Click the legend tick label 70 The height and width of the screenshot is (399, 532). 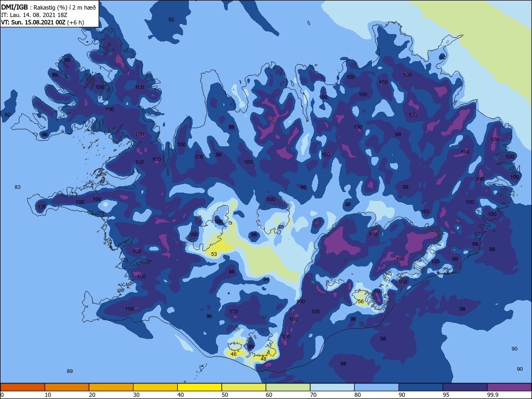313,395
